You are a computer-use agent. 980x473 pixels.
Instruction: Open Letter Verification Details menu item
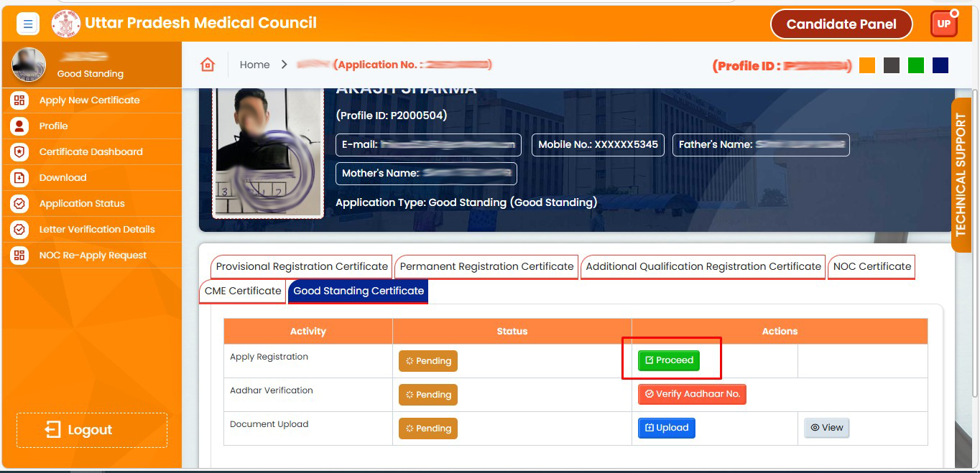96,230
